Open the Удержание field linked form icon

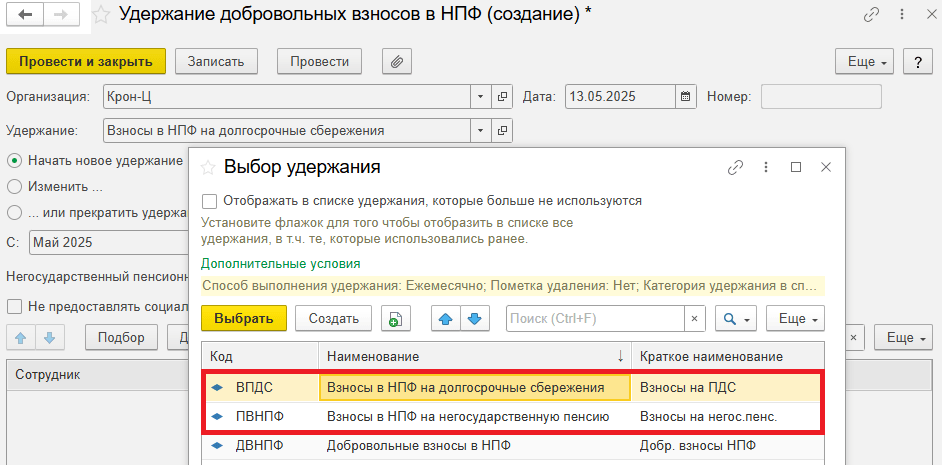pyautogui.click(x=503, y=130)
